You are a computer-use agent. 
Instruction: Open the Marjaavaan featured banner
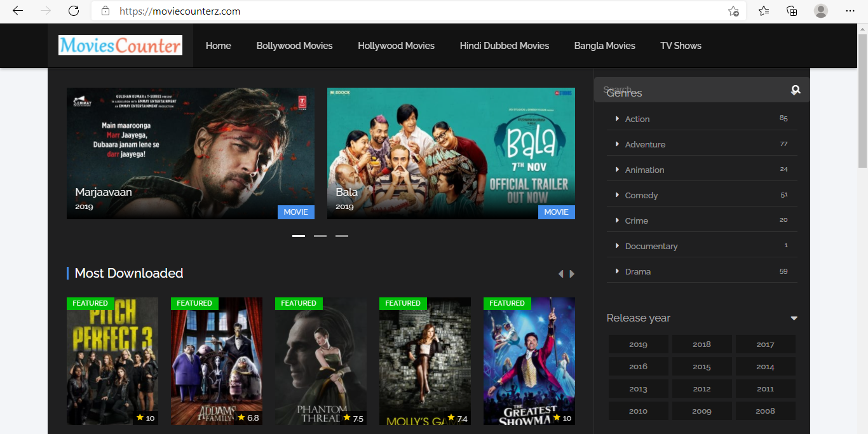click(191, 153)
